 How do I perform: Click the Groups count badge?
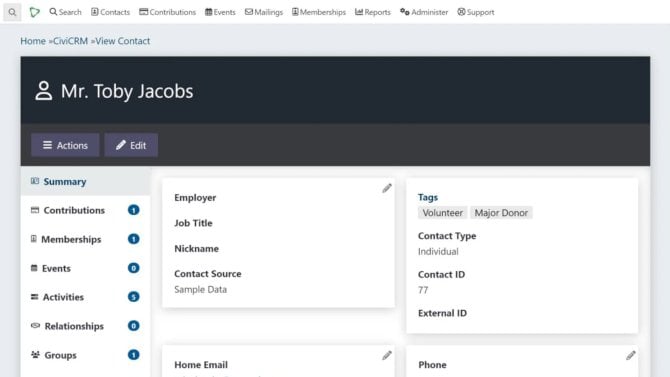[133, 355]
